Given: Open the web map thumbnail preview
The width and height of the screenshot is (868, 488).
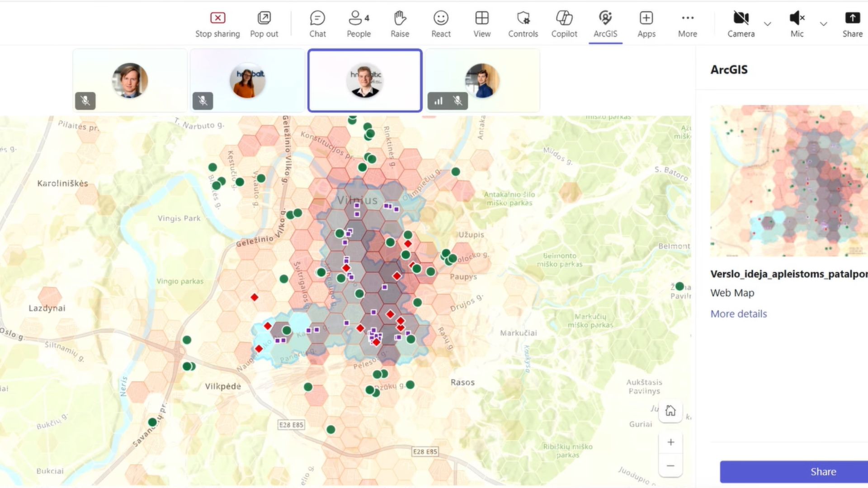Looking at the screenshot, I should point(789,181).
